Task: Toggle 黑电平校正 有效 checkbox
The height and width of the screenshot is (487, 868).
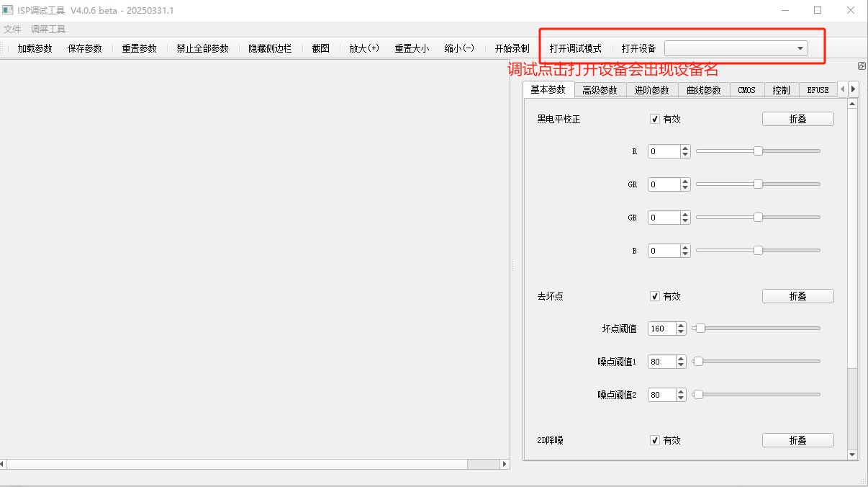Action: coord(655,120)
